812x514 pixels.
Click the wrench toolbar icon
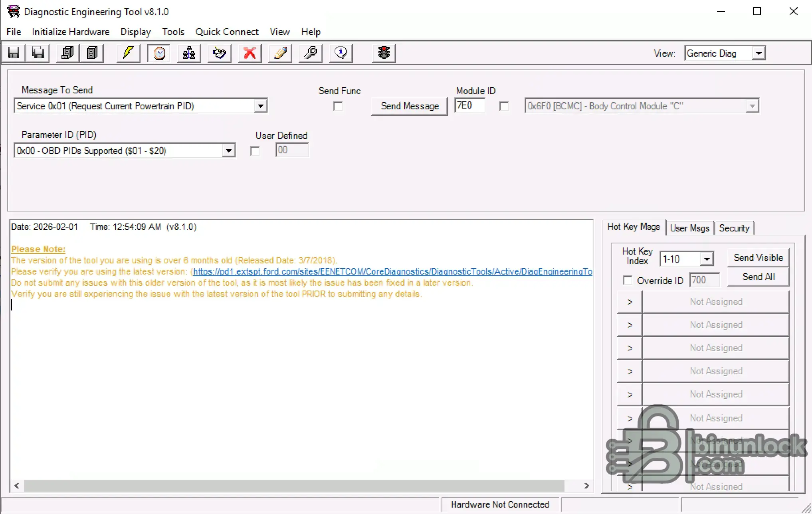point(311,53)
